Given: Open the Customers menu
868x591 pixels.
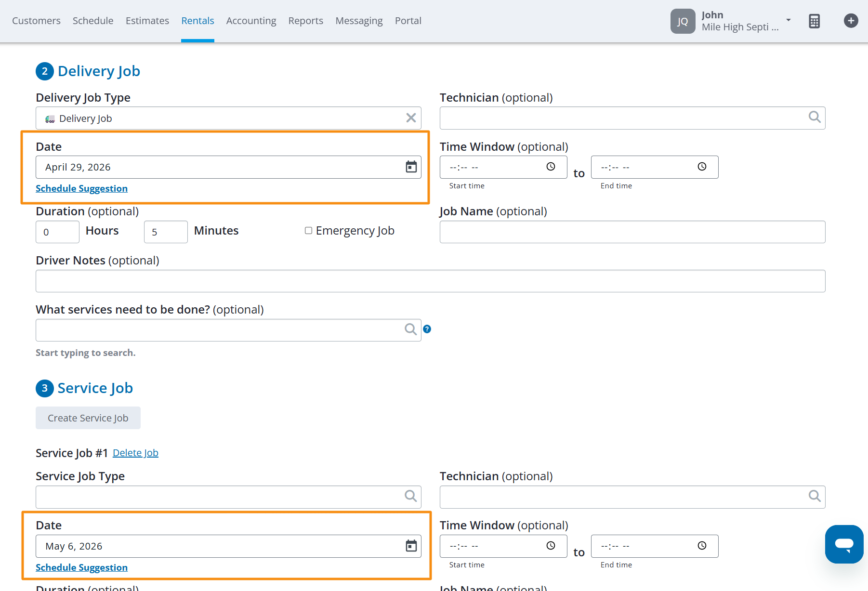Looking at the screenshot, I should click(x=36, y=21).
